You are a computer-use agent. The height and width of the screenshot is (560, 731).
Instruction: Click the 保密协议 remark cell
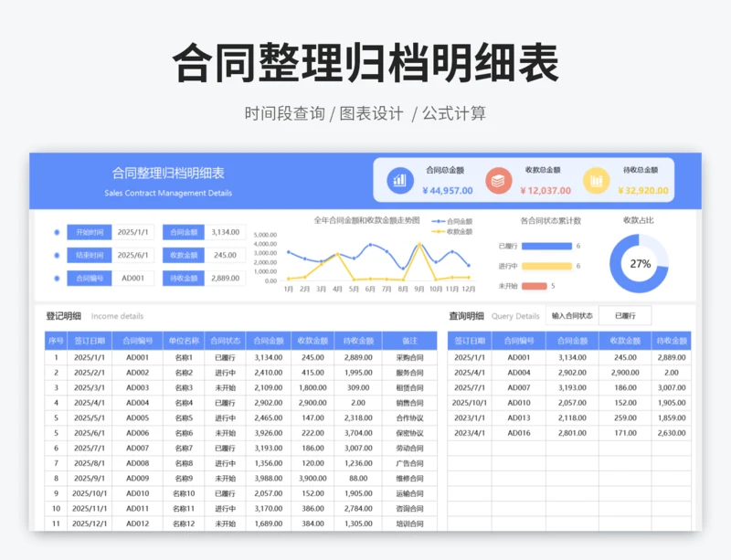click(409, 433)
